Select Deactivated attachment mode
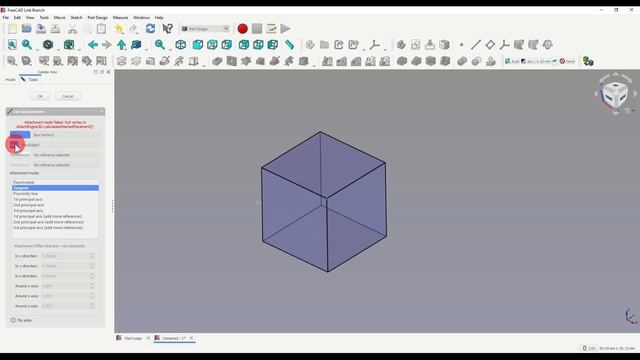 tap(56, 182)
